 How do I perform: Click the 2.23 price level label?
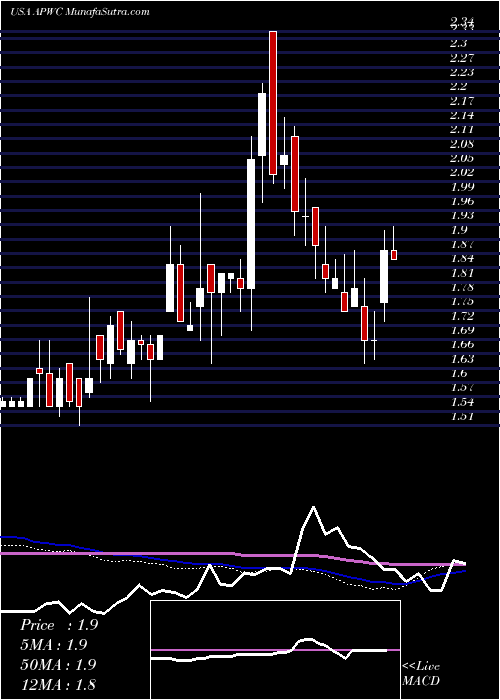point(462,72)
